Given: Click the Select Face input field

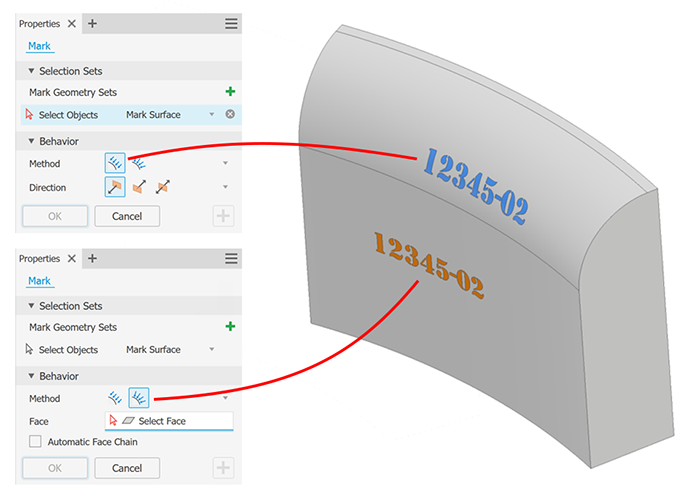Looking at the screenshot, I should tap(169, 421).
